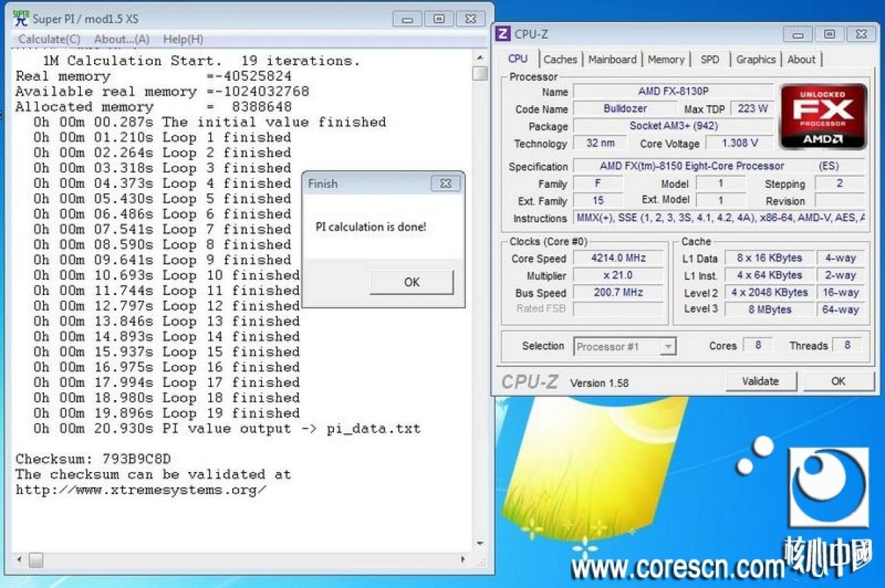This screenshot has height=588, width=885.
Task: Click the Allocated memory = 8388648 line
Action: tap(153, 106)
